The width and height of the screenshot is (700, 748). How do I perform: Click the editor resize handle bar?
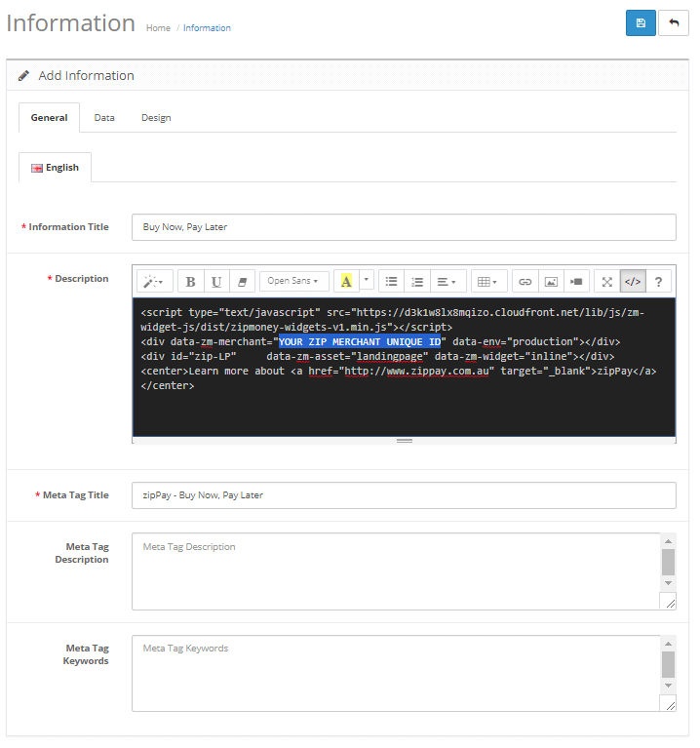click(x=404, y=440)
